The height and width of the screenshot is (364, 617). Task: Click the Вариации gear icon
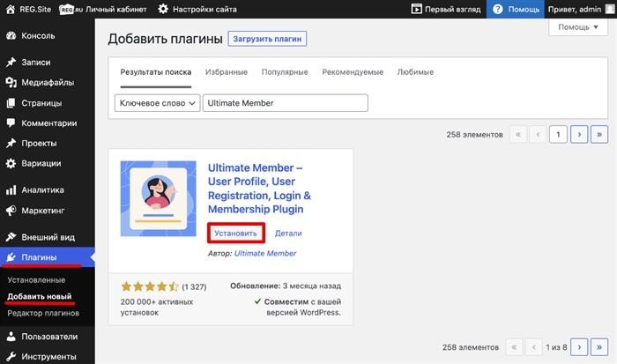tap(11, 163)
